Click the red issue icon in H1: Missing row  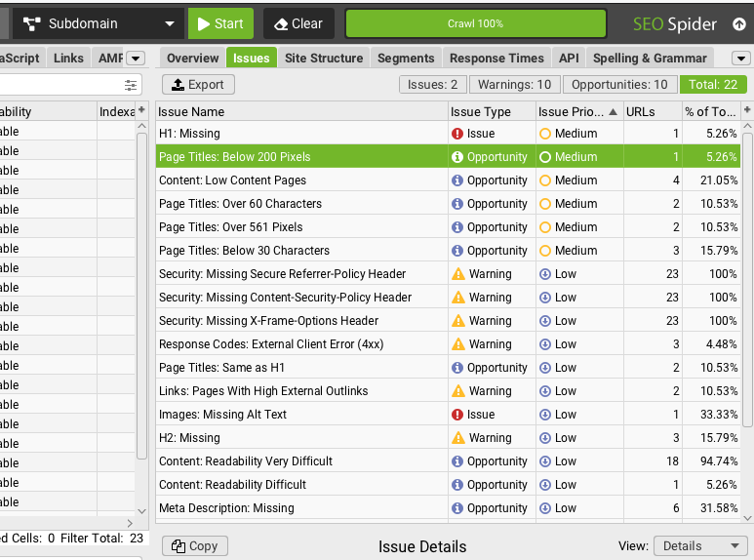point(457,134)
